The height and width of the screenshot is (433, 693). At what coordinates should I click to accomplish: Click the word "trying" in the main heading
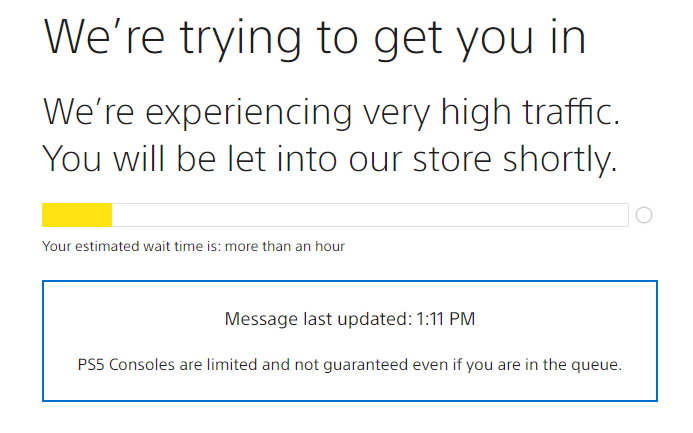240,40
